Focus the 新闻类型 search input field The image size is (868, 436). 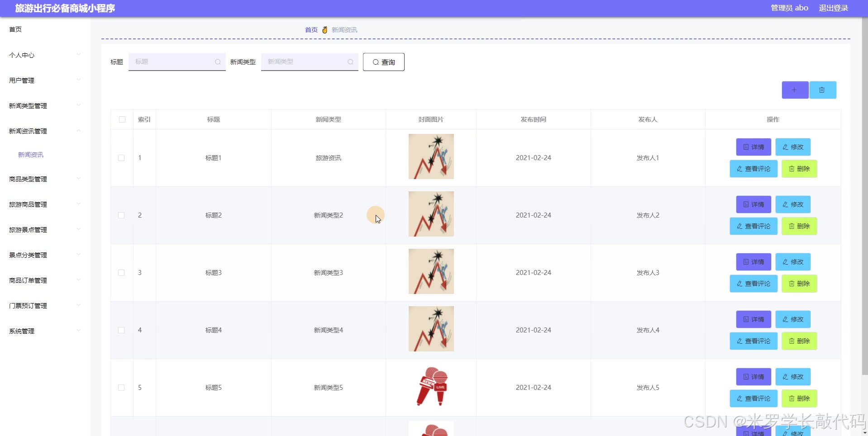pyautogui.click(x=310, y=62)
